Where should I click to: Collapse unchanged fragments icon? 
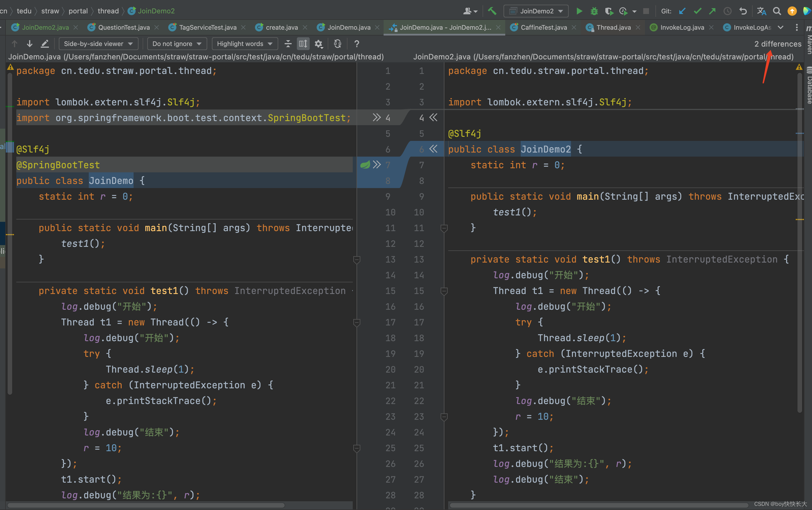(x=288, y=43)
